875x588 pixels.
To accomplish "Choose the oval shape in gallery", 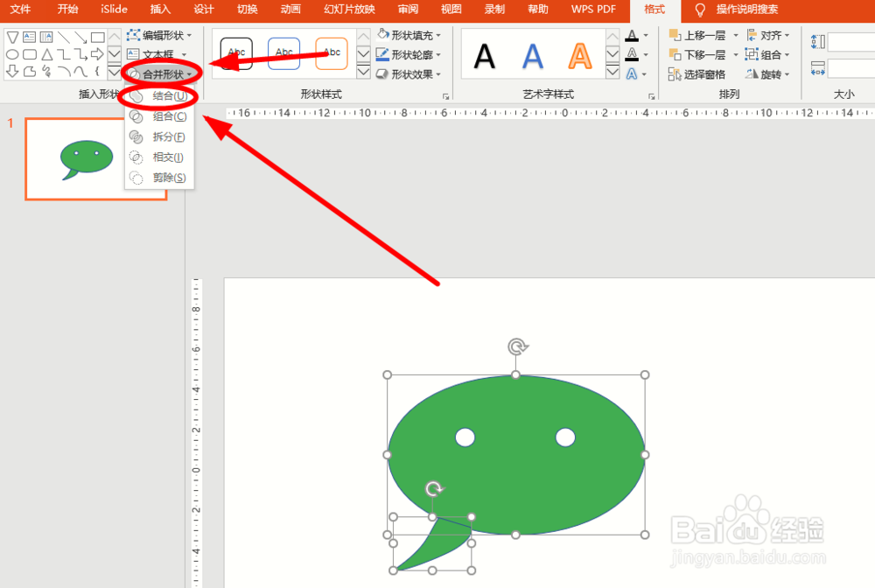I will pos(12,54).
